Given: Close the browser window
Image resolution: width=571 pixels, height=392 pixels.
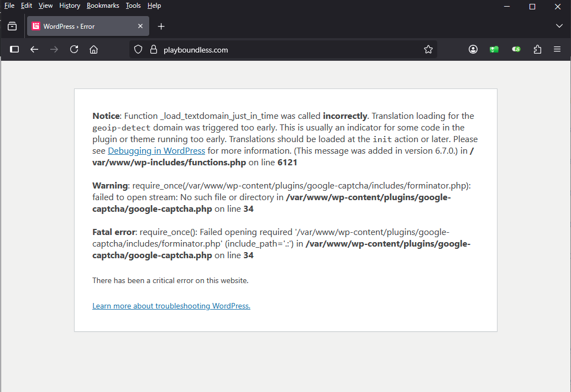Looking at the screenshot, I should coord(558,6).
